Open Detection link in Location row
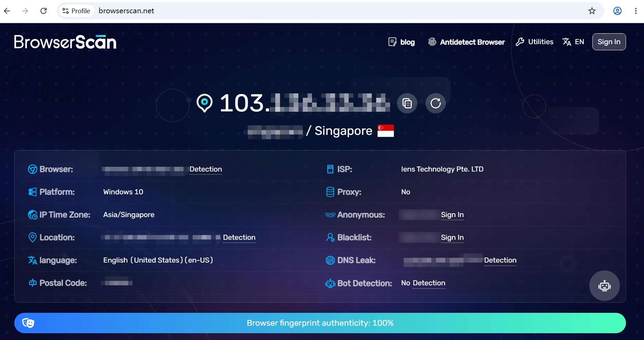Image resolution: width=644 pixels, height=340 pixels. click(x=239, y=237)
